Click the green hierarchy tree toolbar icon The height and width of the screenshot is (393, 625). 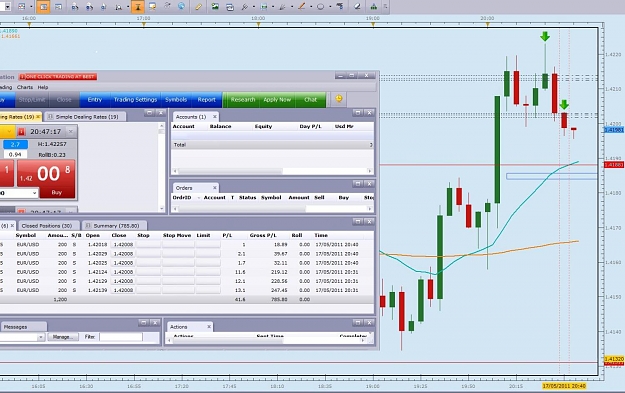pyautogui.click(x=373, y=6)
